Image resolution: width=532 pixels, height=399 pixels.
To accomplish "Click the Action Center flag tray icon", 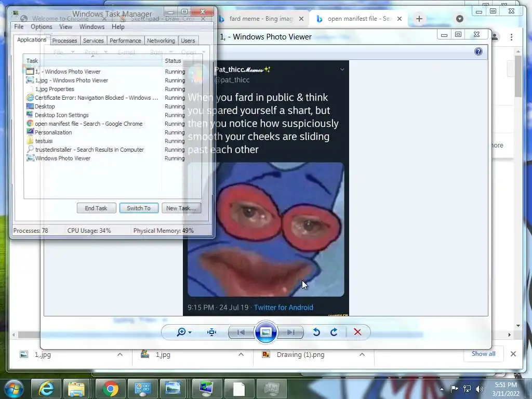I will click(454, 389).
